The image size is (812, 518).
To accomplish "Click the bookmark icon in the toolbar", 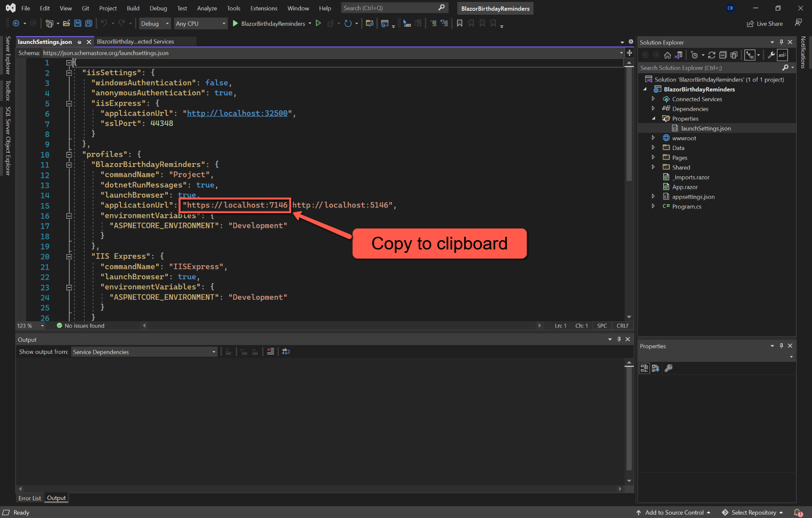I will pos(459,23).
